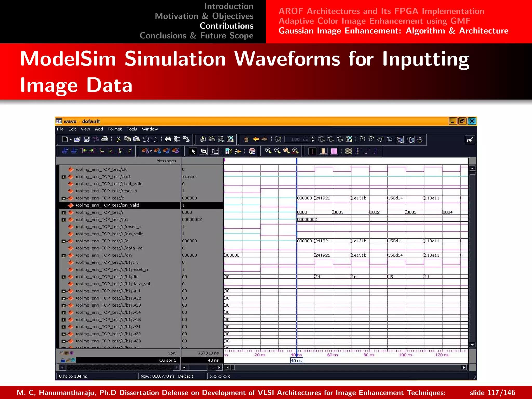The height and width of the screenshot is (399, 532).
Task: Expand the colimg_enh_TOP_test/fp1 signal
Action: (x=63, y=220)
